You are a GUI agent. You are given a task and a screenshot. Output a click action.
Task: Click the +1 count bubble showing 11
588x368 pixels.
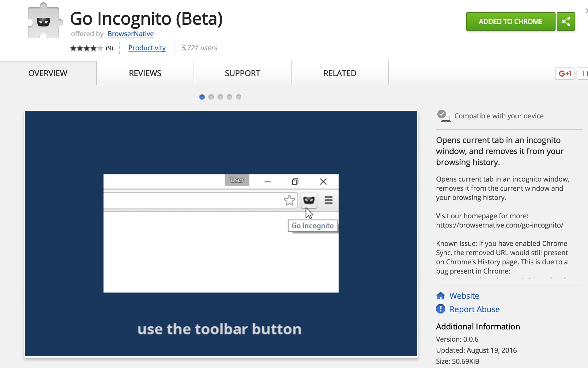tap(583, 74)
